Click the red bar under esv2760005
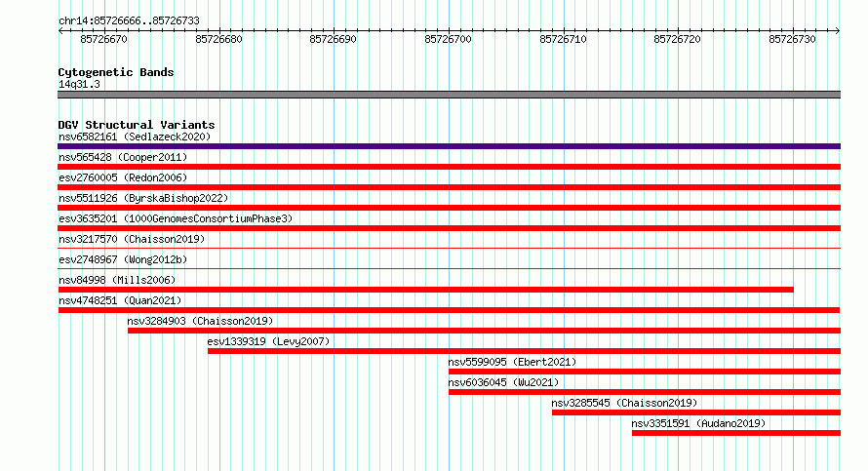Viewport: 868px width, 471px height. (x=449, y=187)
